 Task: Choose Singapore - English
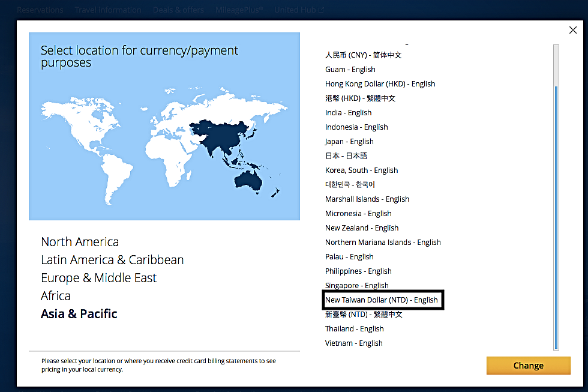coord(356,286)
